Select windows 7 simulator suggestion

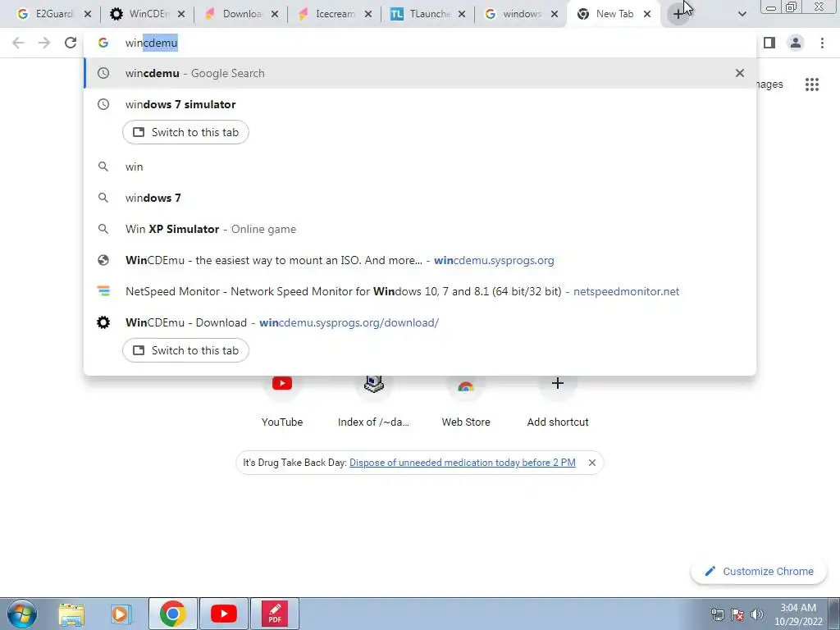tap(420, 104)
